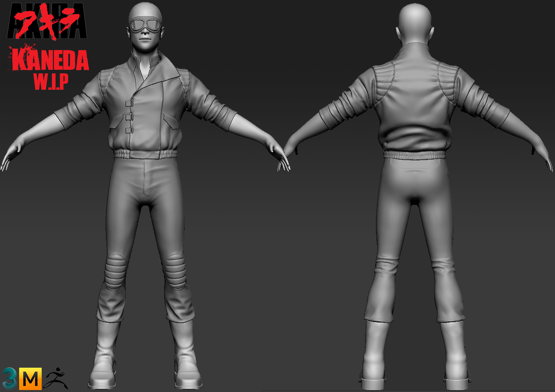Select the front view character model
Screen dimensions: 555x392
(x=146, y=196)
